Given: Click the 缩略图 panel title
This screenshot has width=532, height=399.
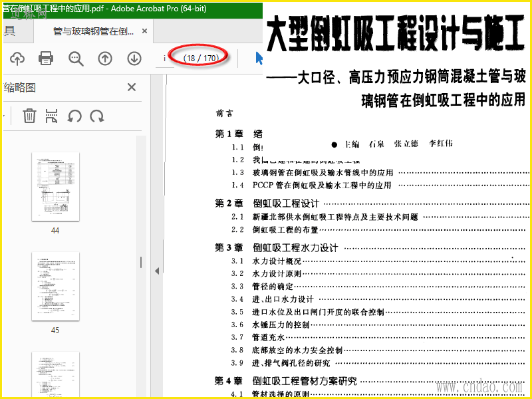Looking at the screenshot, I should click(20, 88).
